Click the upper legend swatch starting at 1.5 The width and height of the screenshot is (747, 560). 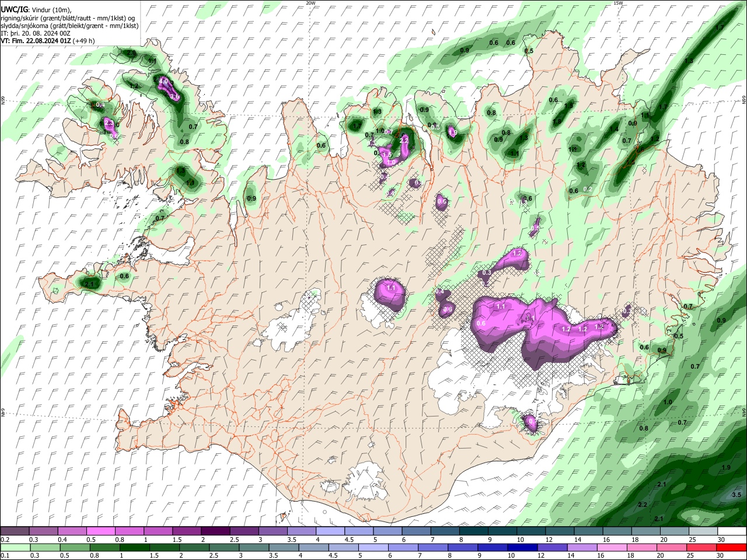[186, 531]
